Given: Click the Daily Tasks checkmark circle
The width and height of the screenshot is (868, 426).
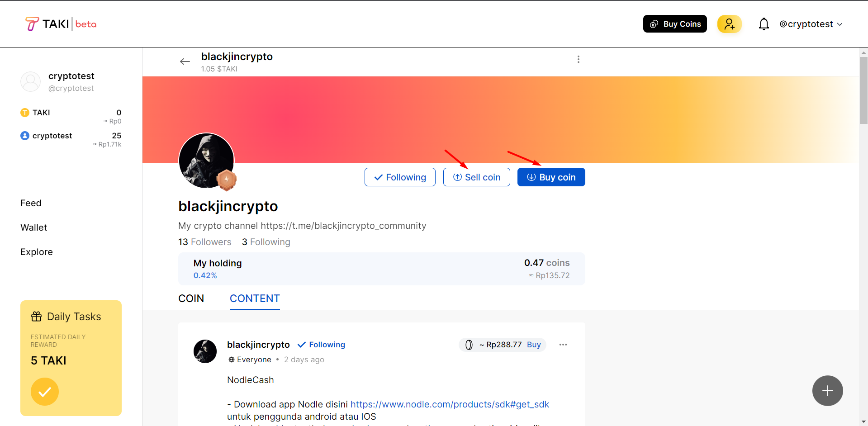Looking at the screenshot, I should tap(45, 392).
